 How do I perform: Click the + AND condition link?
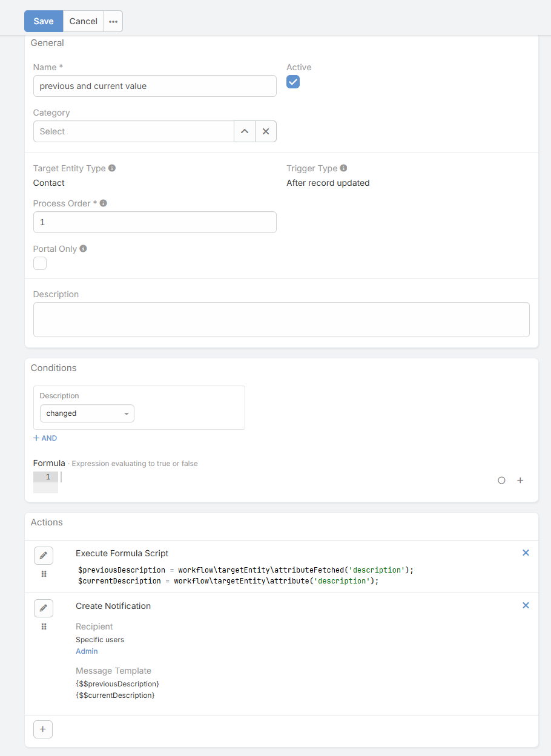(45, 438)
